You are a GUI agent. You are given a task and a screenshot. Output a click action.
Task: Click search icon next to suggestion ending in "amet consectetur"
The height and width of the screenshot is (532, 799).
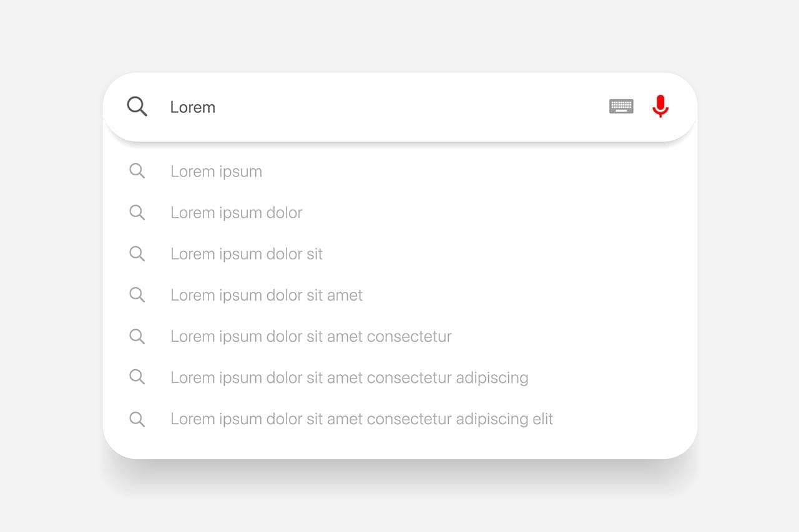[137, 336]
